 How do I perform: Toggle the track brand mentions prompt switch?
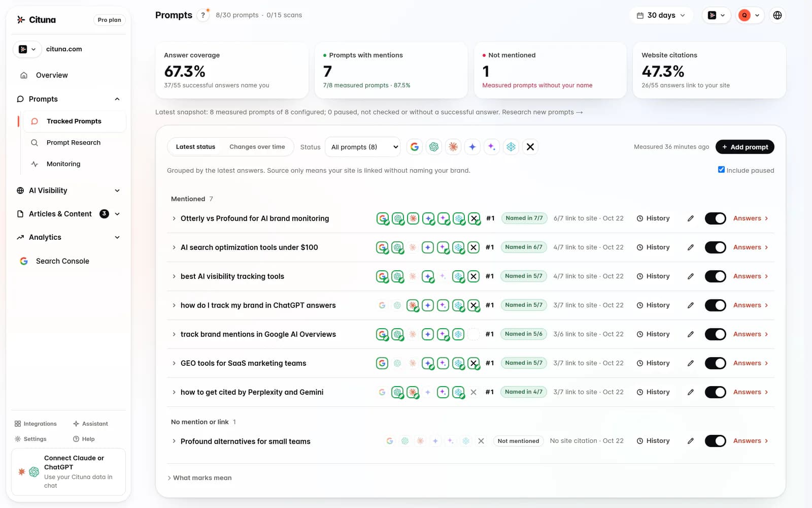(x=716, y=334)
